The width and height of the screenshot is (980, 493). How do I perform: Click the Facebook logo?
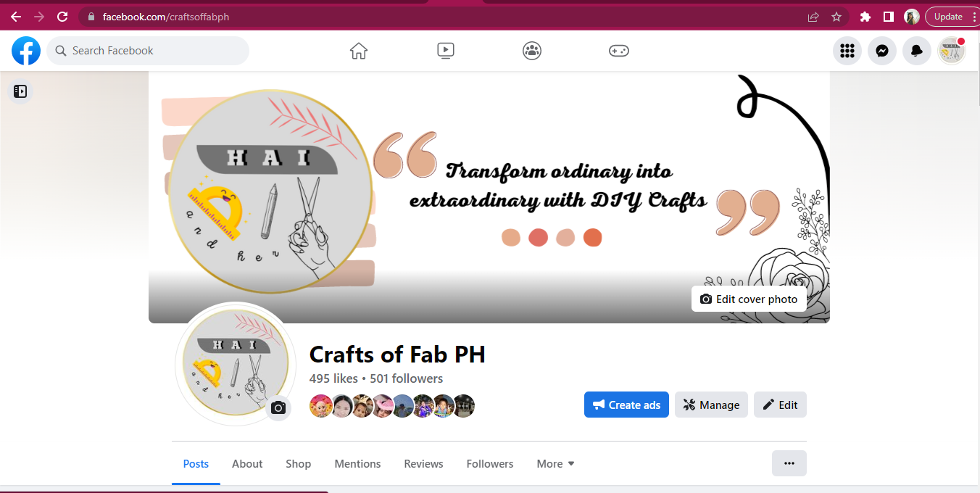coord(26,51)
